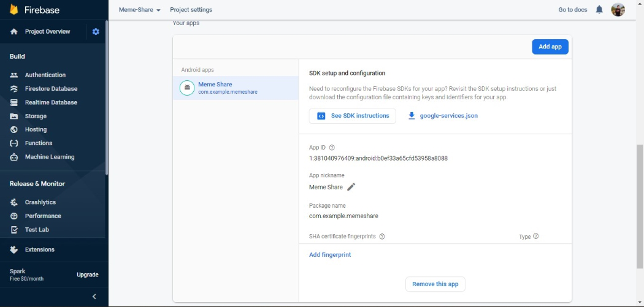
Task: Open Authentication in sidebar
Action: 45,75
